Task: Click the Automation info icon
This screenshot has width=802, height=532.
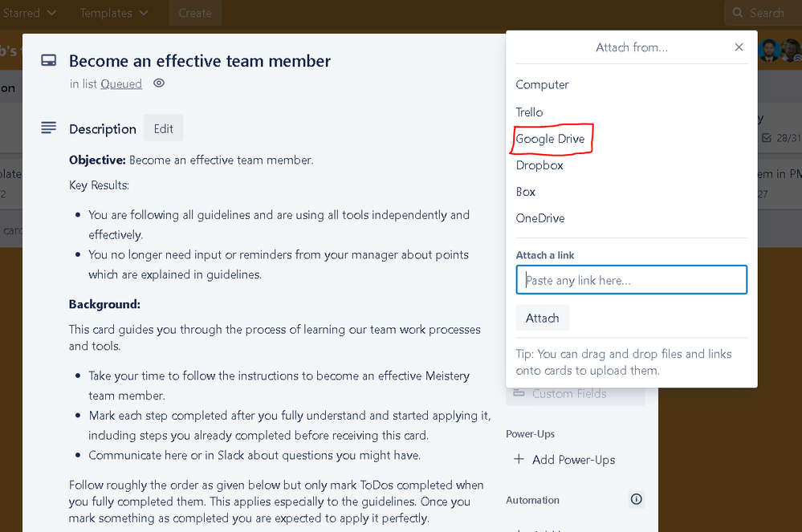Action: tap(636, 499)
